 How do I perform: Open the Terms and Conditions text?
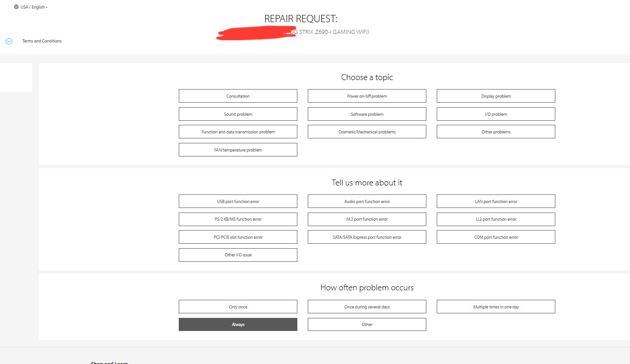pos(42,41)
